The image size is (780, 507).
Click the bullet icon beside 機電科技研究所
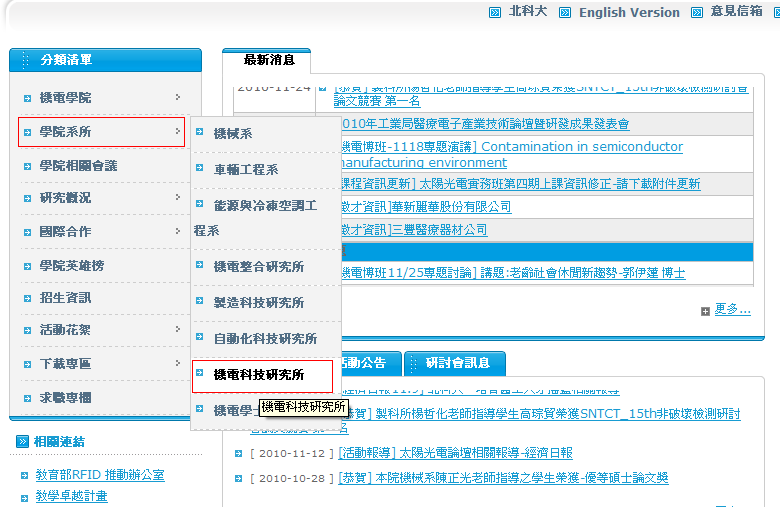pyautogui.click(x=199, y=373)
